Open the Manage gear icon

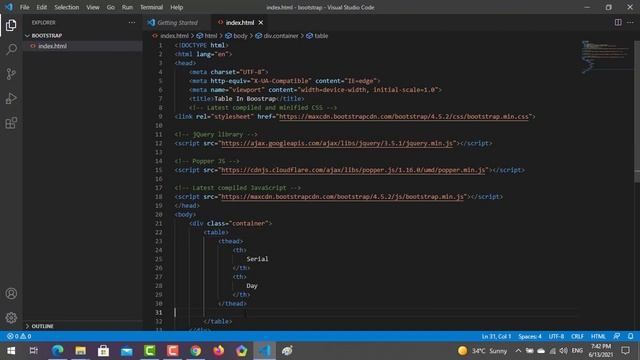[x=11, y=318]
